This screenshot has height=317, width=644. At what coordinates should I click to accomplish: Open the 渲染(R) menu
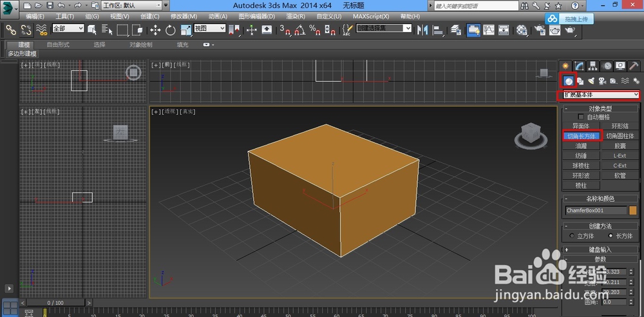[x=296, y=17]
